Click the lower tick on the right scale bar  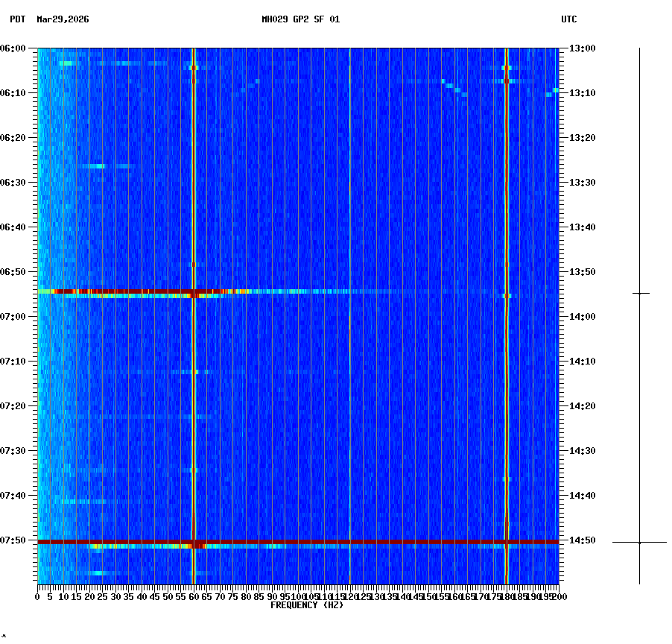(x=639, y=541)
